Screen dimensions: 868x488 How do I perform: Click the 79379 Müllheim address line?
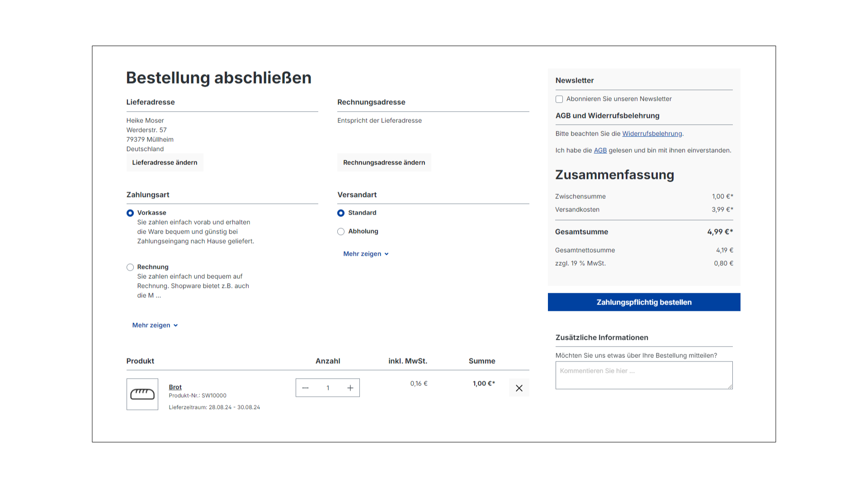[150, 140]
